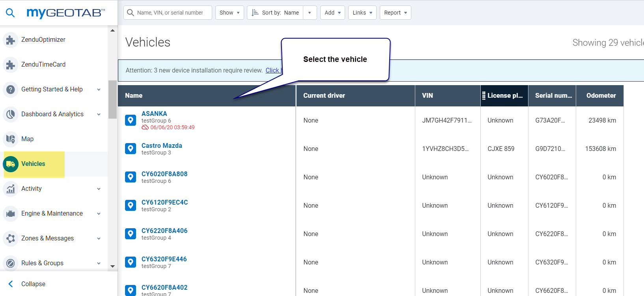This screenshot has height=296, width=644.
Task: Expand Engine & Maintenance chevron
Action: coord(99,214)
